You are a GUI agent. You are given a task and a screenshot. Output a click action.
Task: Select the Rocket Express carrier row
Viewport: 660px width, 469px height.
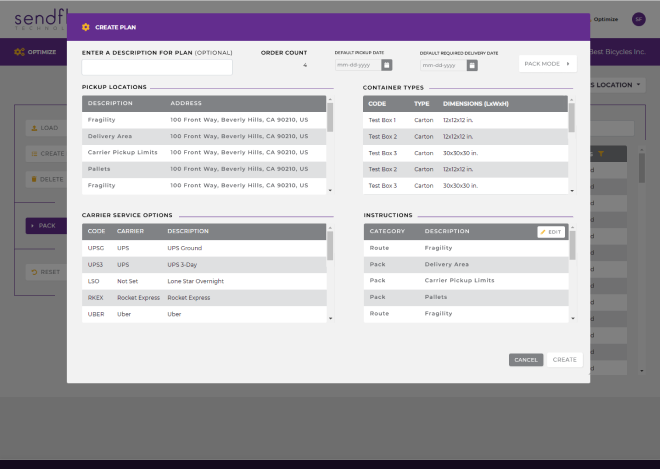click(x=204, y=298)
